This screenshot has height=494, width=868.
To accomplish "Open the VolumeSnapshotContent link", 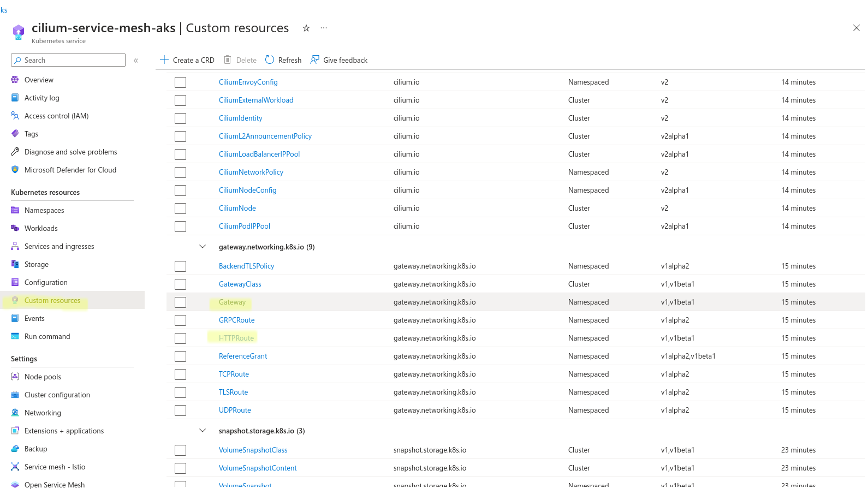I will [258, 468].
